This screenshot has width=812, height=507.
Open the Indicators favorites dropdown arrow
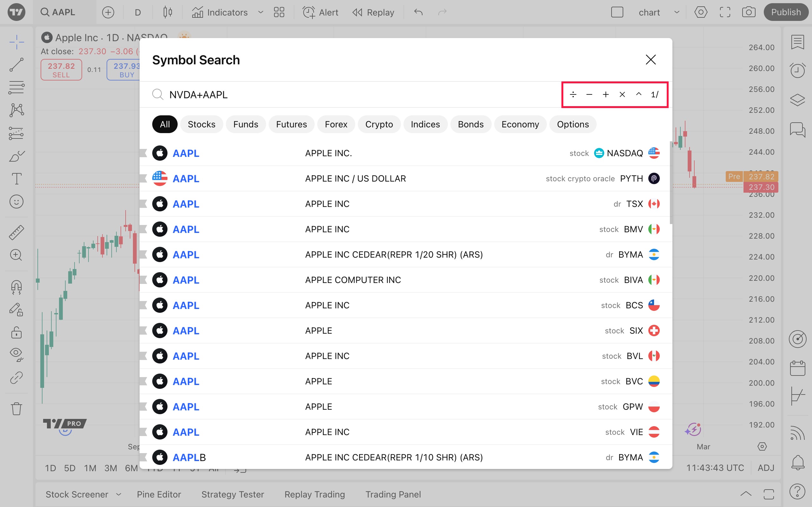pos(260,12)
